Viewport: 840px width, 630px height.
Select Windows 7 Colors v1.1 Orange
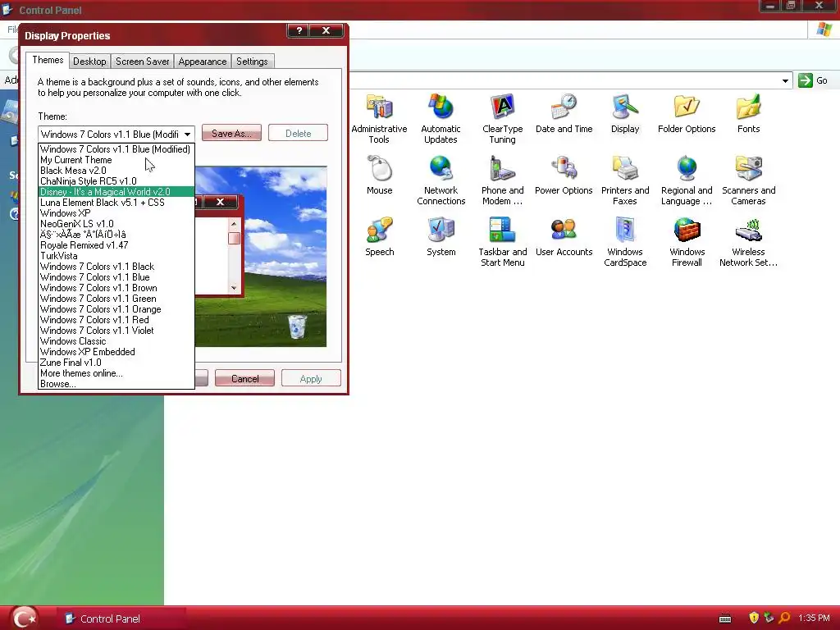pos(116,309)
